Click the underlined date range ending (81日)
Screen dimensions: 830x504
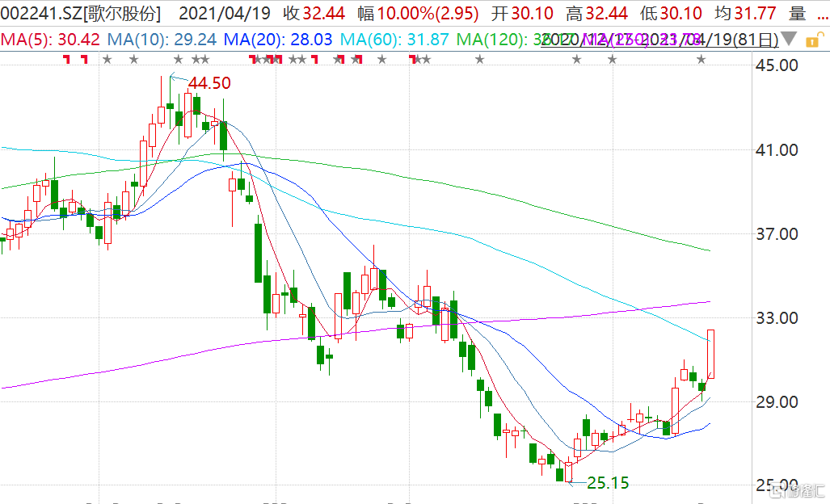click(659, 40)
